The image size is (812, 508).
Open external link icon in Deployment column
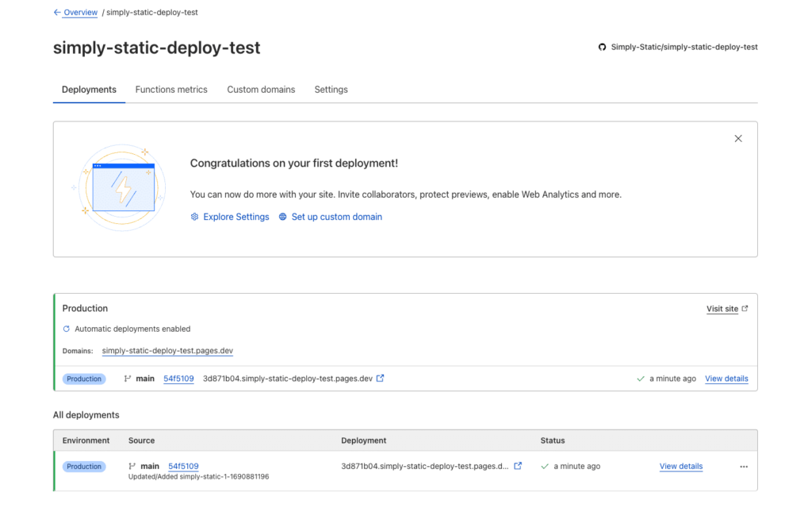click(518, 466)
